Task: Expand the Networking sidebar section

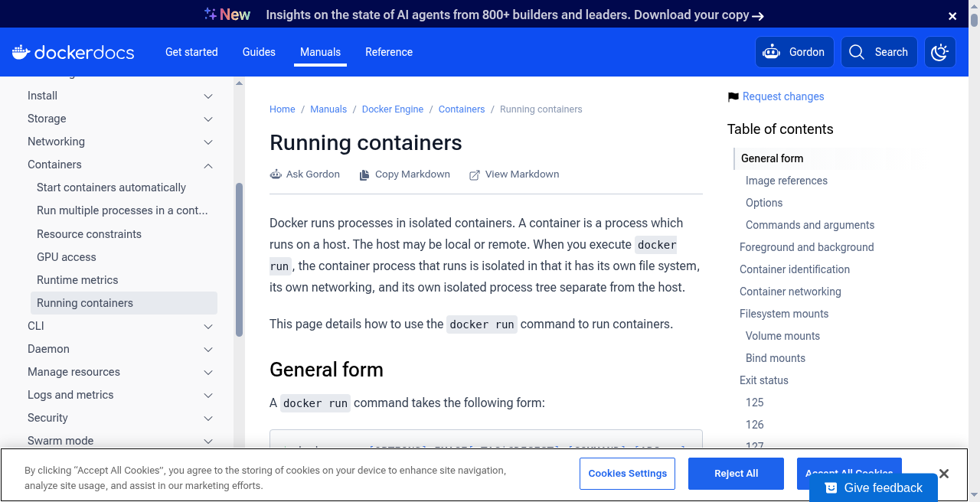Action: 208,142
